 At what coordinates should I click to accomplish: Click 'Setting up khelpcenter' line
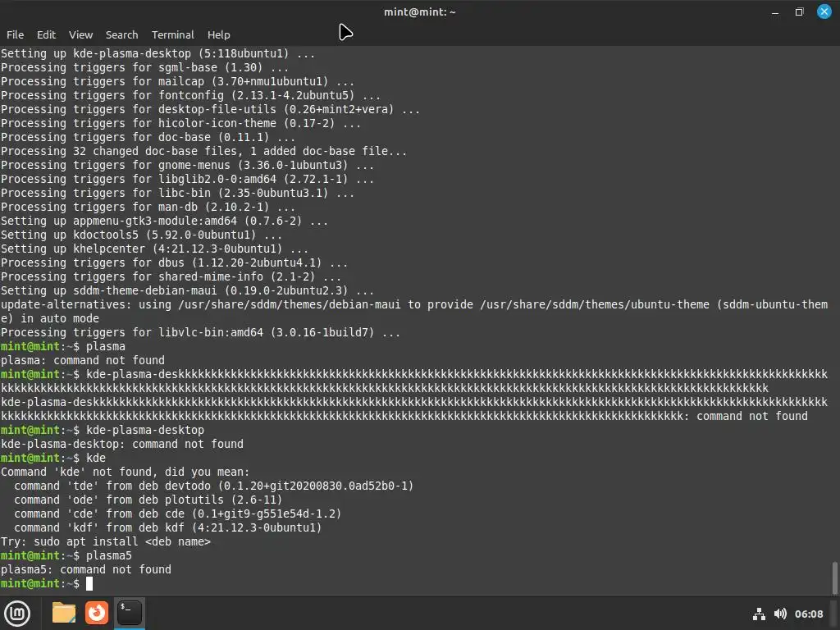click(x=154, y=249)
